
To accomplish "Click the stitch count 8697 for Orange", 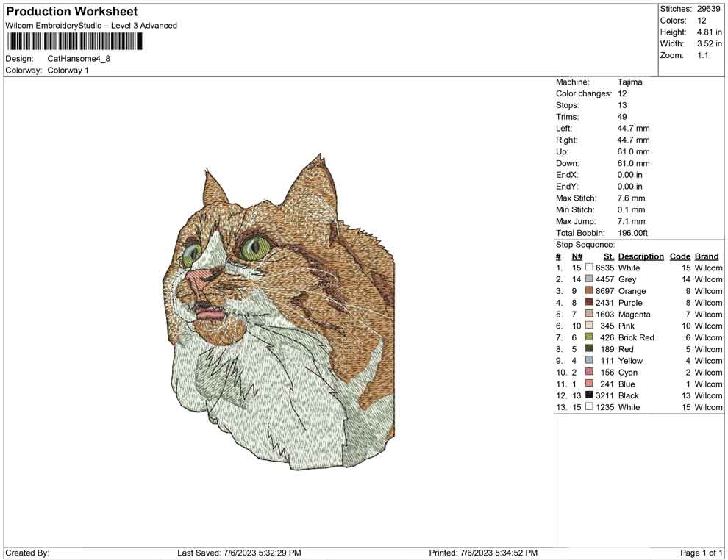I will [x=604, y=291].
